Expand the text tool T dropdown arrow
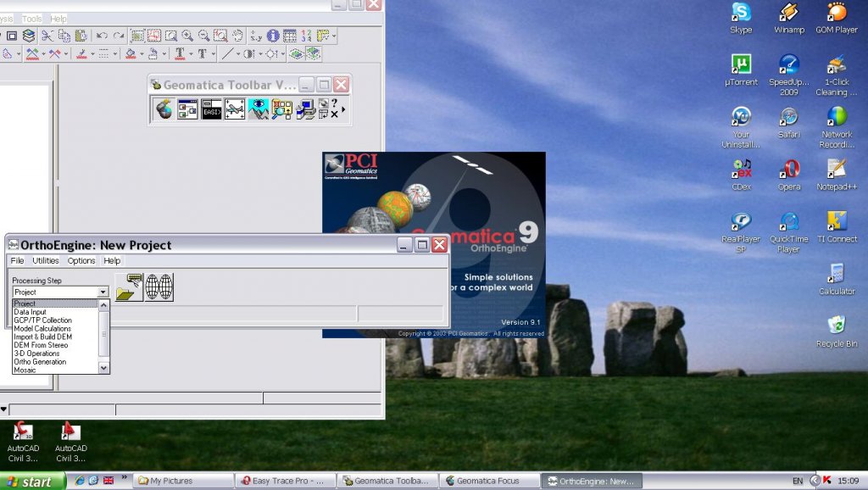 [x=191, y=53]
